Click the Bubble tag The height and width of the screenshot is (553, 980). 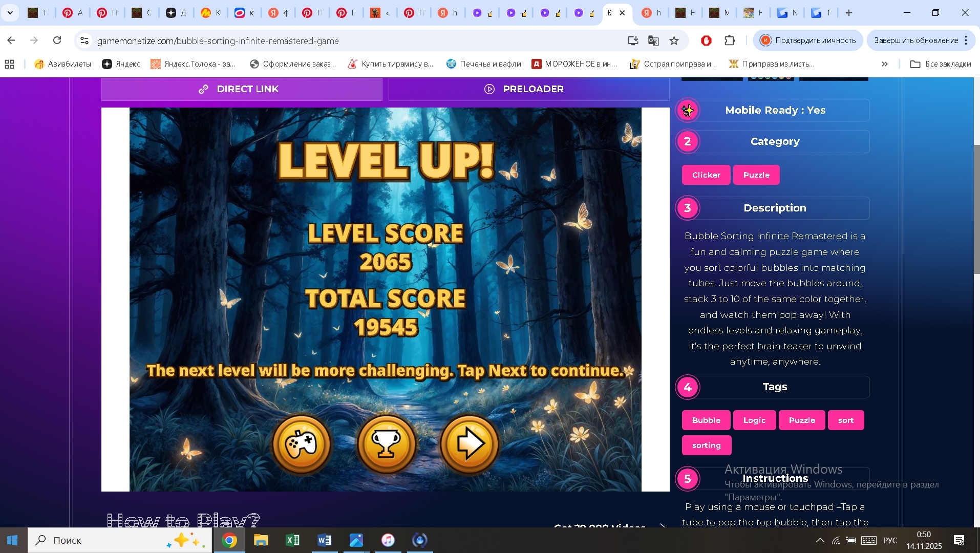pyautogui.click(x=706, y=420)
